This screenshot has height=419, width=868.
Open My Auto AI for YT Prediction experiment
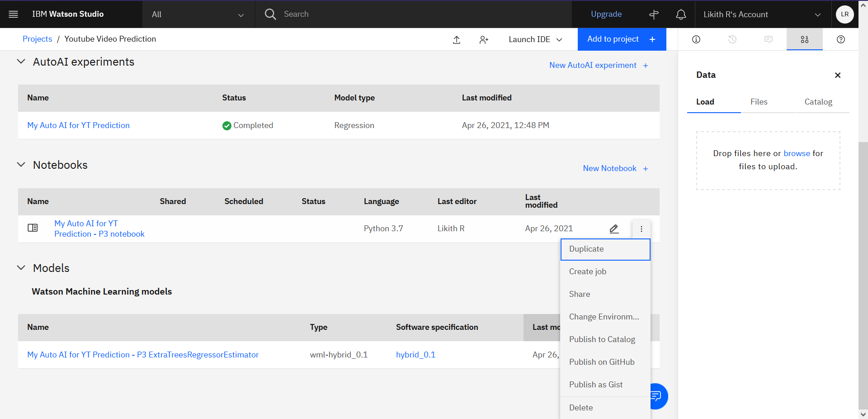tap(78, 125)
